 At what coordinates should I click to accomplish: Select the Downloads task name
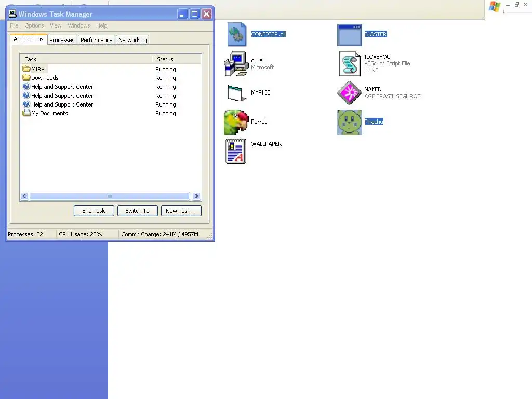click(45, 78)
